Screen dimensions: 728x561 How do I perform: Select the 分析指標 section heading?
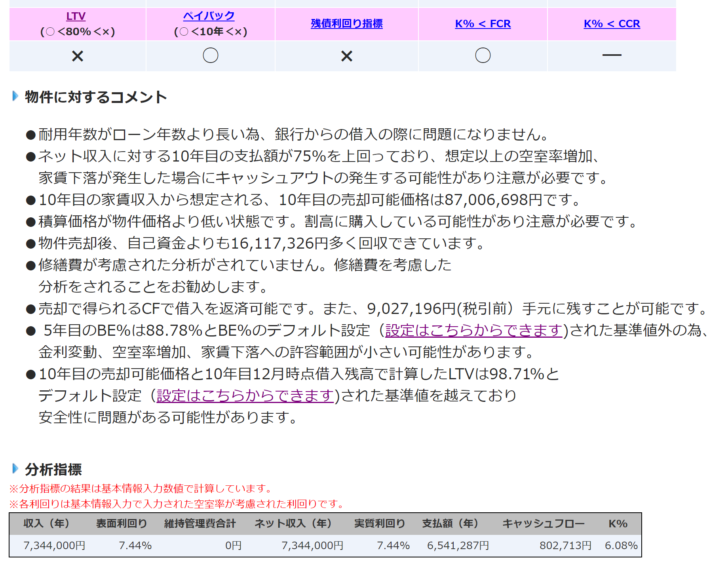(53, 470)
